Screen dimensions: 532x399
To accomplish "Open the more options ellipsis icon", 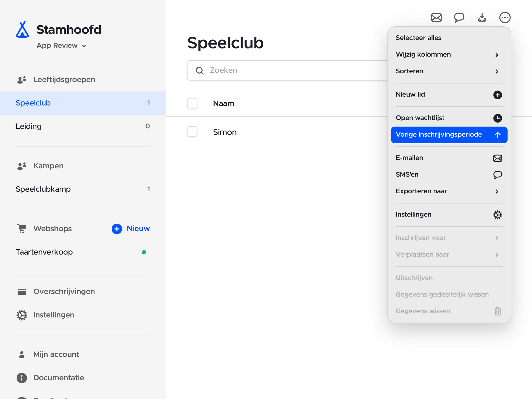I will pos(505,18).
